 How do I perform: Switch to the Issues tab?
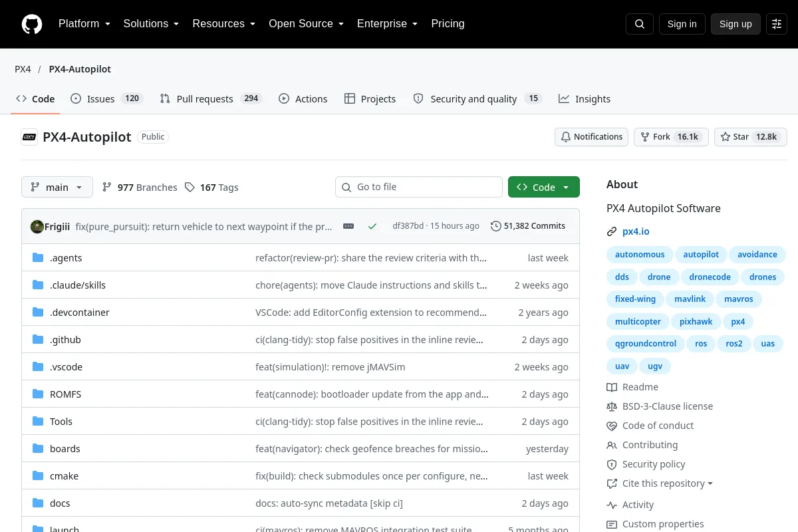(106, 98)
